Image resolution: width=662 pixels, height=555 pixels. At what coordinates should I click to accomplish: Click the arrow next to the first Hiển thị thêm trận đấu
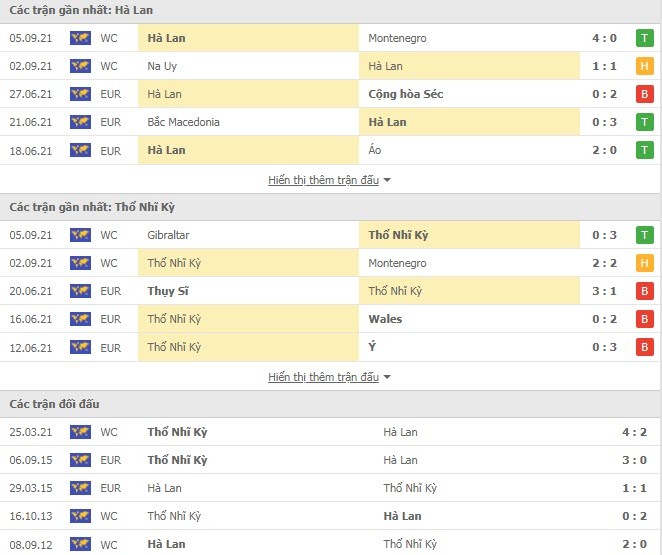pos(387,180)
